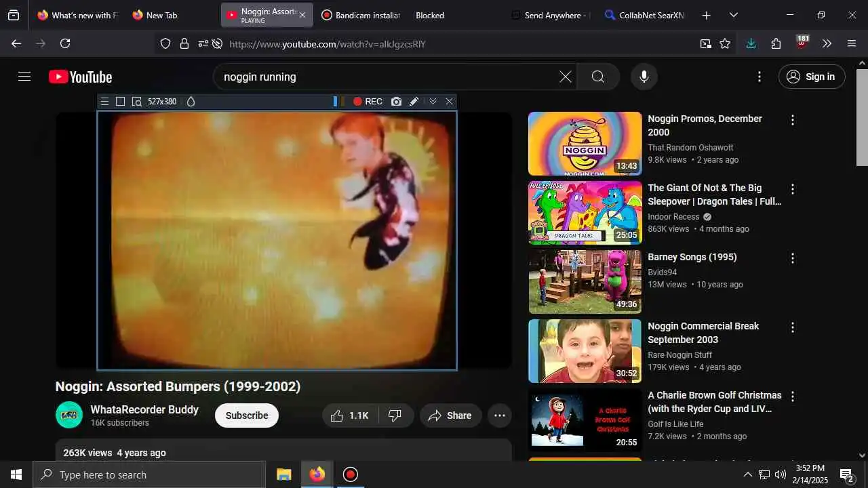Open tracking protection shield in the address bar

click(165, 43)
